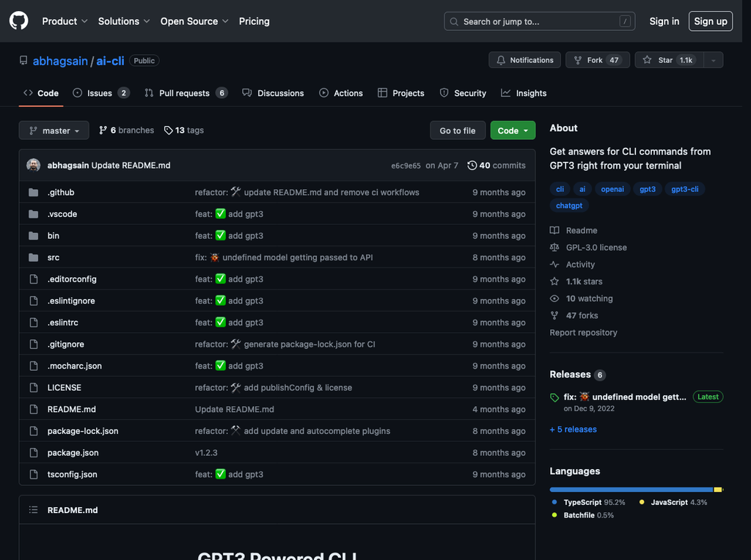Open the Actions tab
Screen dimensions: 751x560
pos(341,93)
